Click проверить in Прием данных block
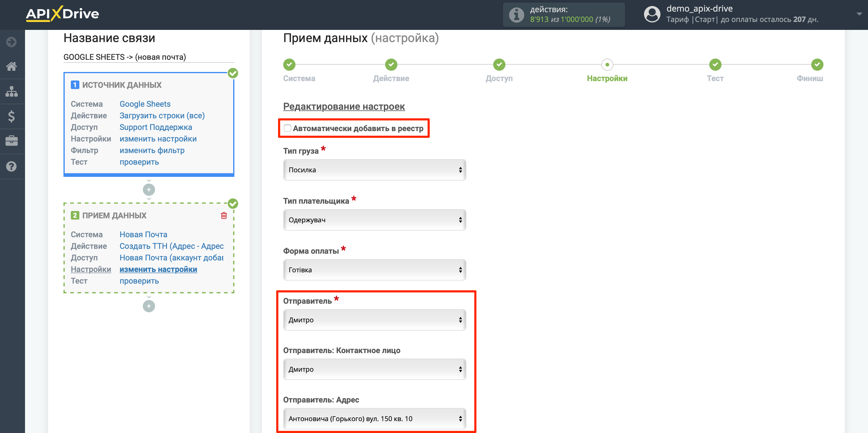This screenshot has height=433, width=868. pyautogui.click(x=139, y=281)
